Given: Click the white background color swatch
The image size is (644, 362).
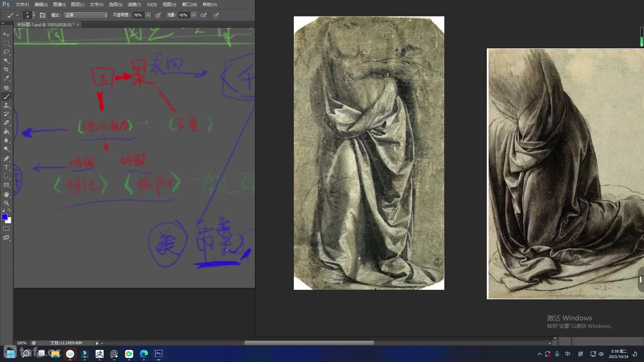Looking at the screenshot, I should click(9, 221).
